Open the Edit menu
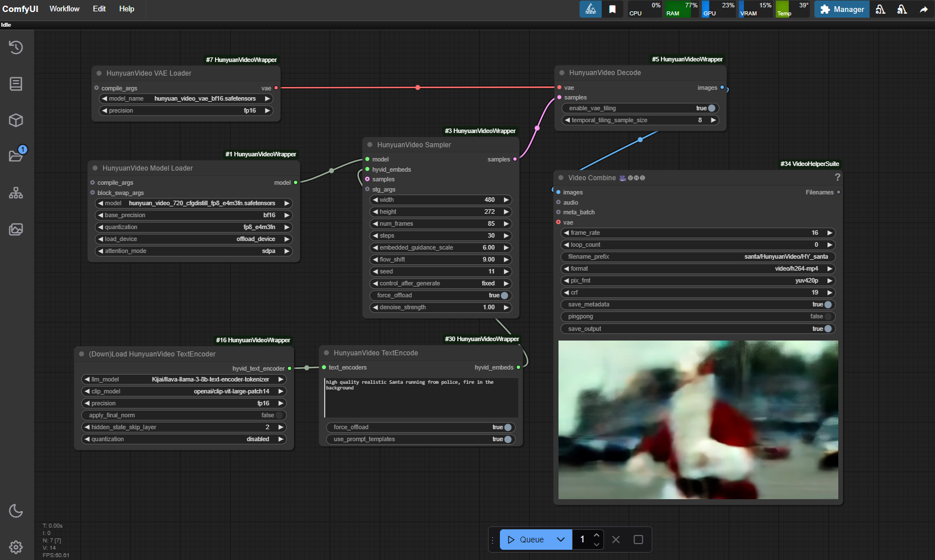Viewport: 935px width, 560px height. tap(99, 9)
